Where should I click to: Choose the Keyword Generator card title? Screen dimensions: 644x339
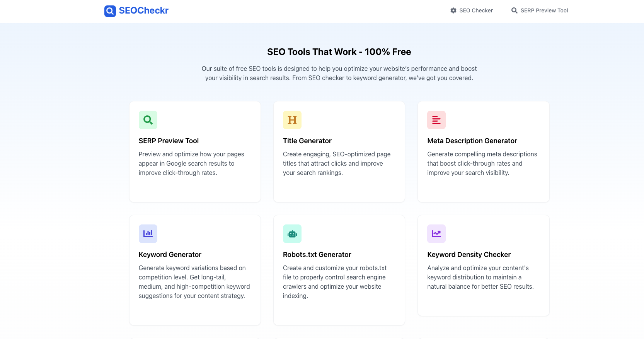[170, 255]
